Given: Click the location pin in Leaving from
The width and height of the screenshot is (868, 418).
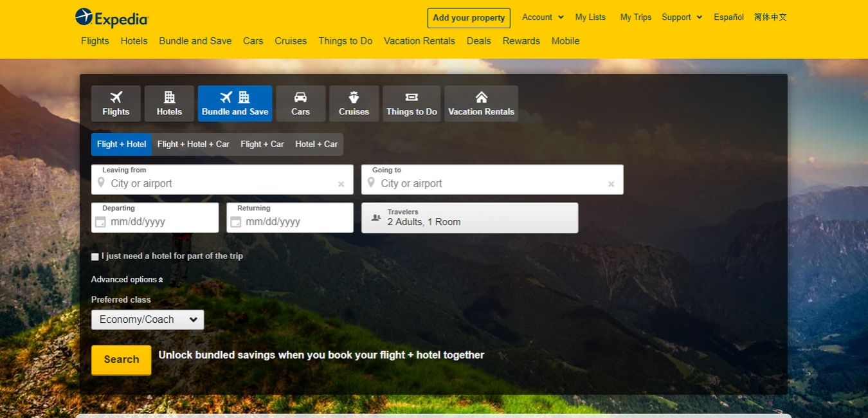Looking at the screenshot, I should pos(101,183).
